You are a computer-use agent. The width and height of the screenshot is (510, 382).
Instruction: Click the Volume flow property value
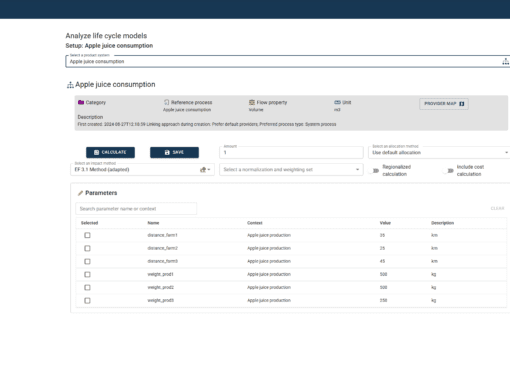256,110
